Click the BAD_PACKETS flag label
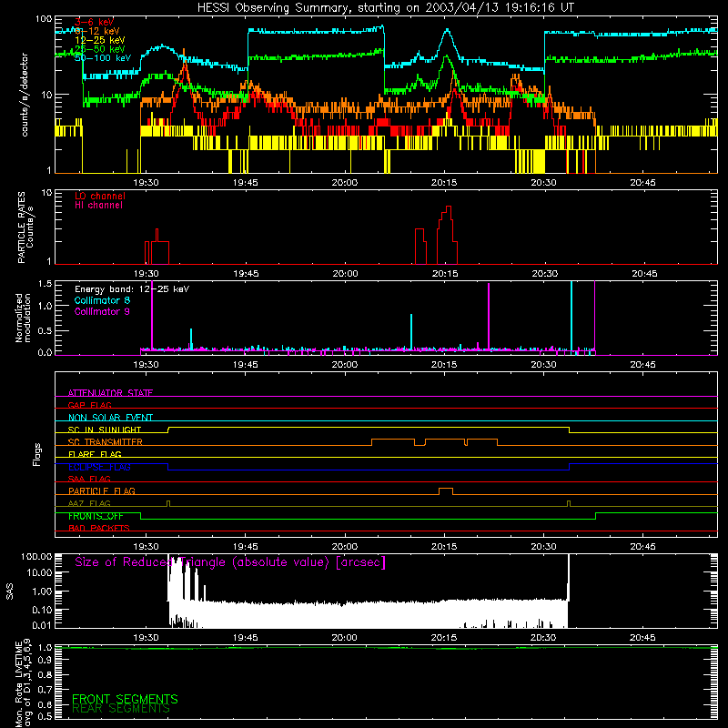This screenshot has width=728, height=728. click(x=99, y=528)
